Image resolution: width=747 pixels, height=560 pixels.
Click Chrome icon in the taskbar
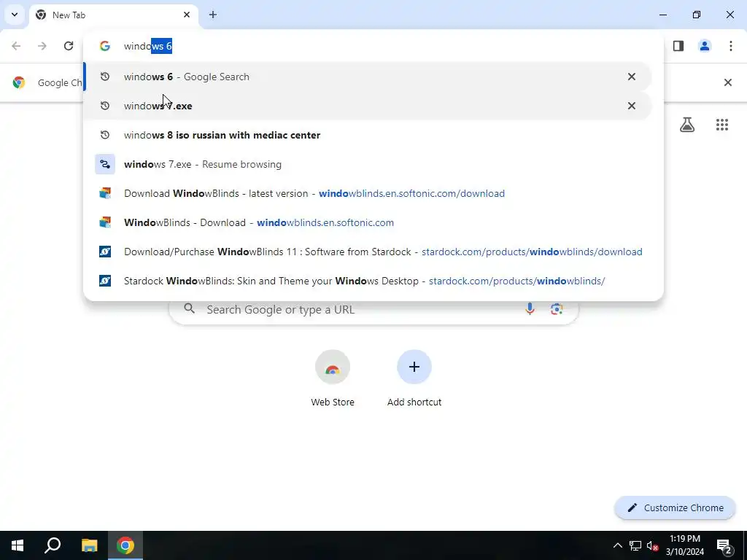[125, 545]
